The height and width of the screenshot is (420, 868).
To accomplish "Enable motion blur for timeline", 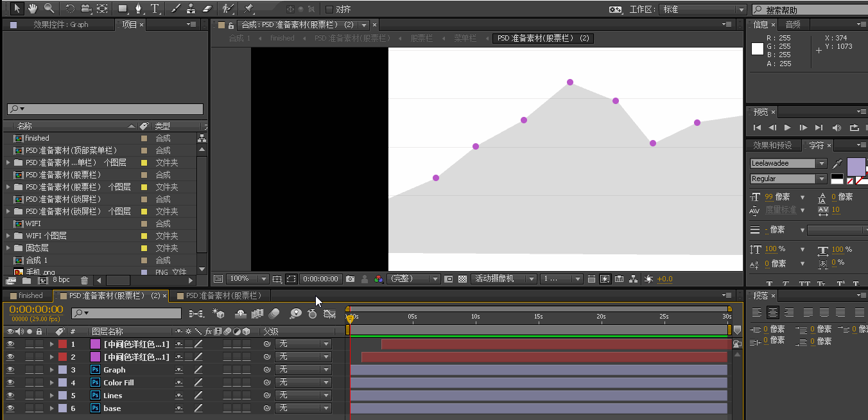I will pos(274,313).
